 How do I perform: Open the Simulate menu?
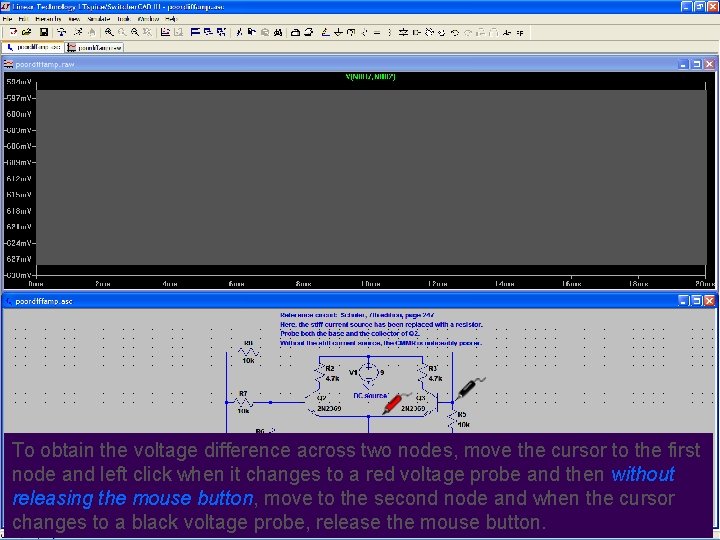pyautogui.click(x=99, y=19)
